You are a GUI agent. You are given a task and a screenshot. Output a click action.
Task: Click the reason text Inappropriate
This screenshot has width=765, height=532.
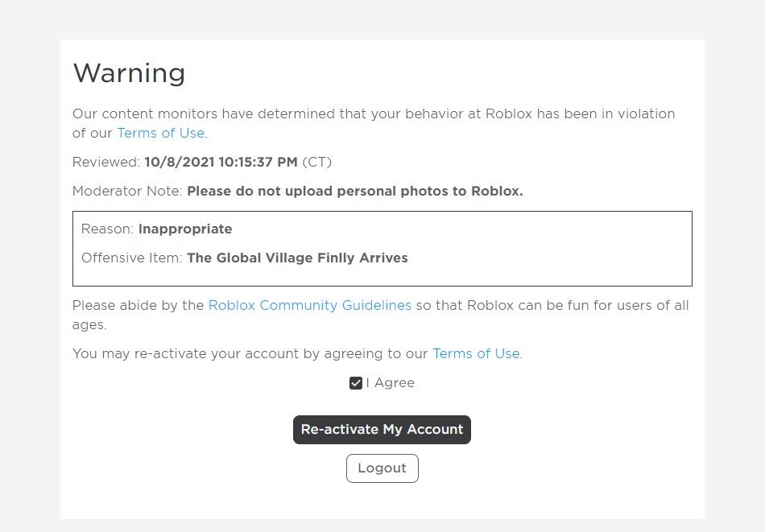pos(185,229)
